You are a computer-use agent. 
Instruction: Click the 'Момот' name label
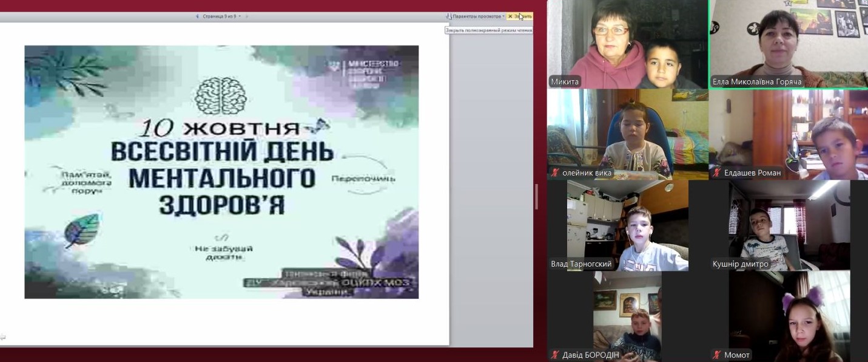(737, 355)
